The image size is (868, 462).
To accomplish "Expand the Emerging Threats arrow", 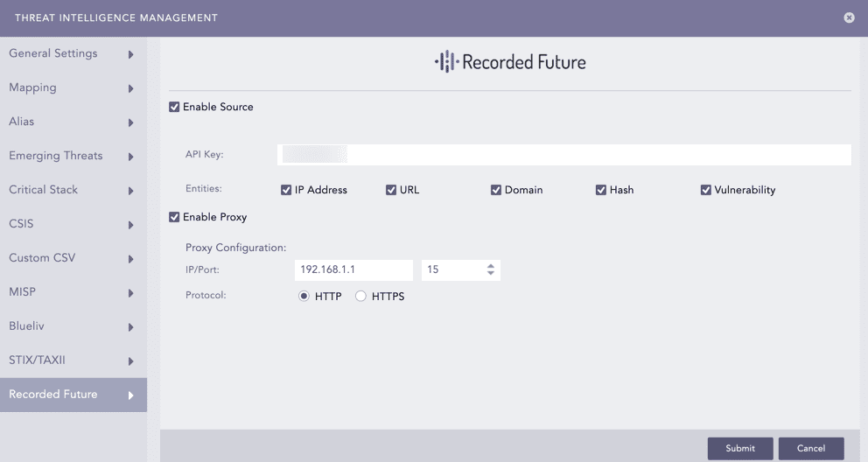I will (131, 157).
